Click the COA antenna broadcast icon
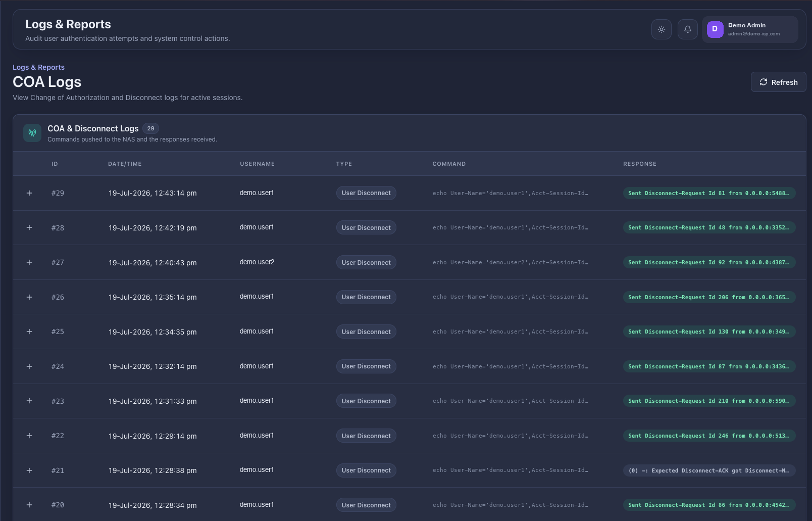The width and height of the screenshot is (812, 521). tap(32, 133)
